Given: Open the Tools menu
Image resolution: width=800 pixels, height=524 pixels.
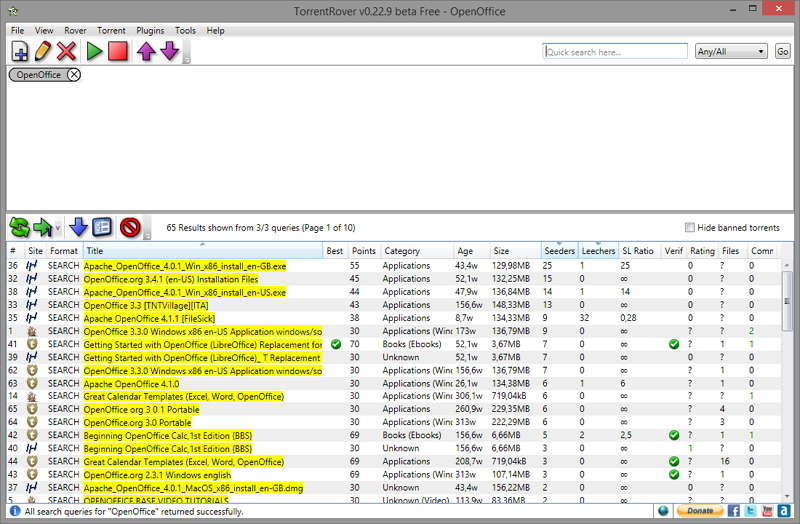Looking at the screenshot, I should pyautogui.click(x=185, y=31).
